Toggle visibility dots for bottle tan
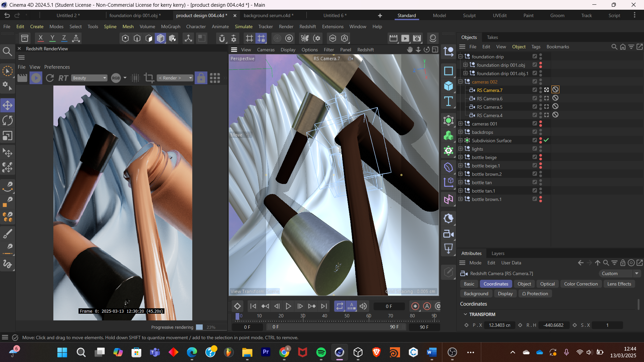The height and width of the screenshot is (362, 644). [541, 183]
